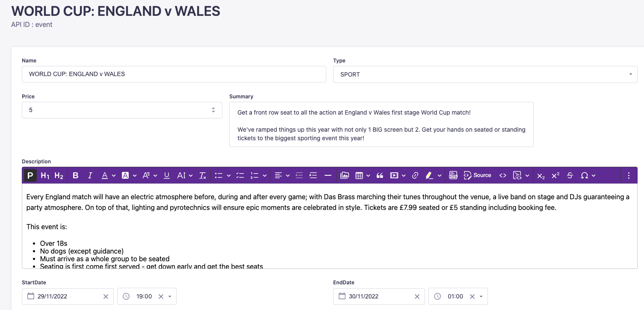The width and height of the screenshot is (644, 310).
Task: Apply Heading 1 style
Action: point(45,175)
